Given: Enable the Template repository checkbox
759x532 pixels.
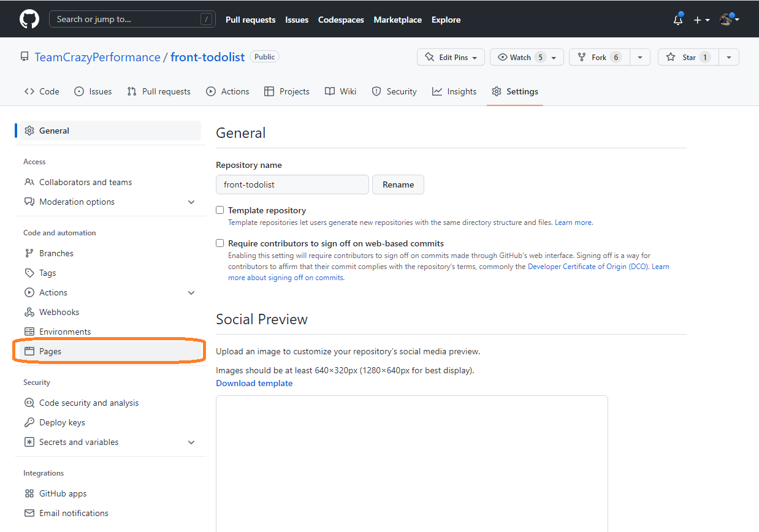Looking at the screenshot, I should 220,210.
